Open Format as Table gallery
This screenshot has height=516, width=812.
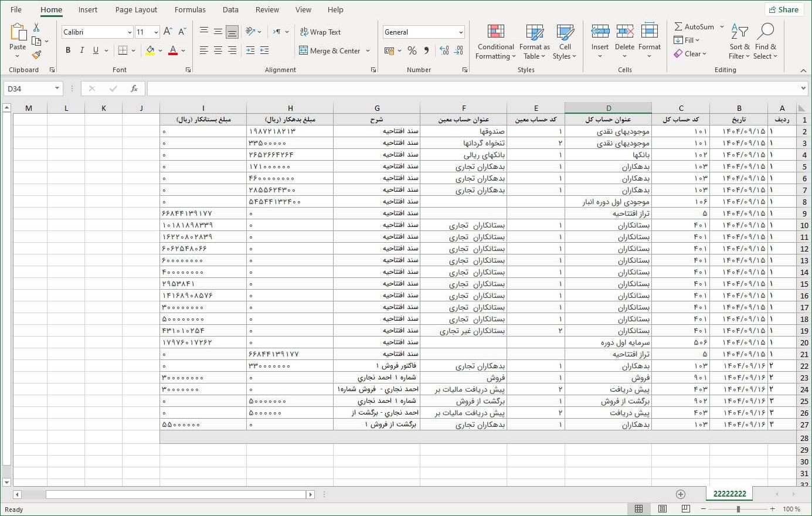point(535,42)
